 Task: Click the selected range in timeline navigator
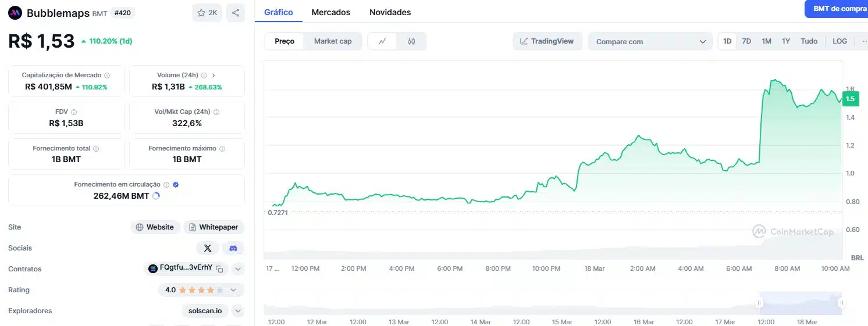(800, 303)
